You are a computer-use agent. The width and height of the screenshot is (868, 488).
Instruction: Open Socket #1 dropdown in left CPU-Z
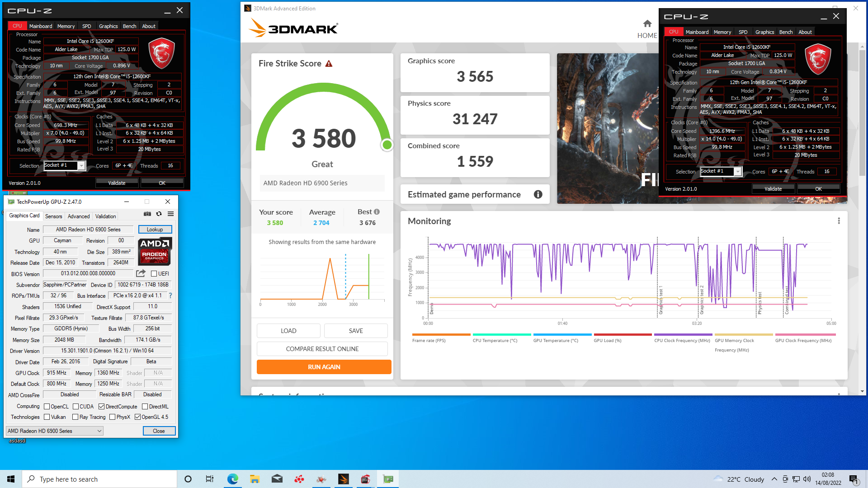tap(65, 165)
